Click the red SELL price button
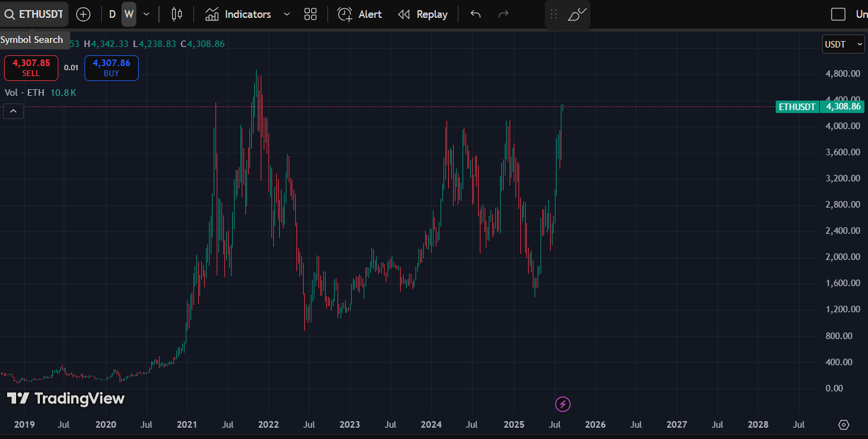 (x=31, y=68)
